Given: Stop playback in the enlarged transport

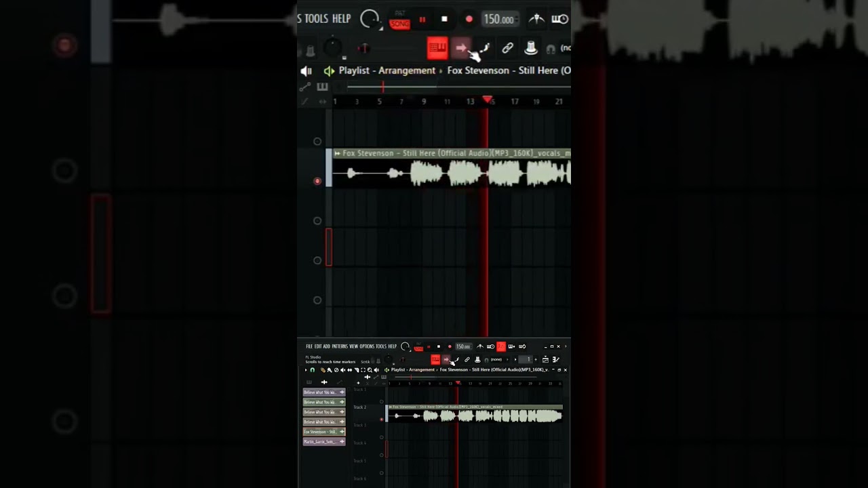Looking at the screenshot, I should click(x=444, y=20).
